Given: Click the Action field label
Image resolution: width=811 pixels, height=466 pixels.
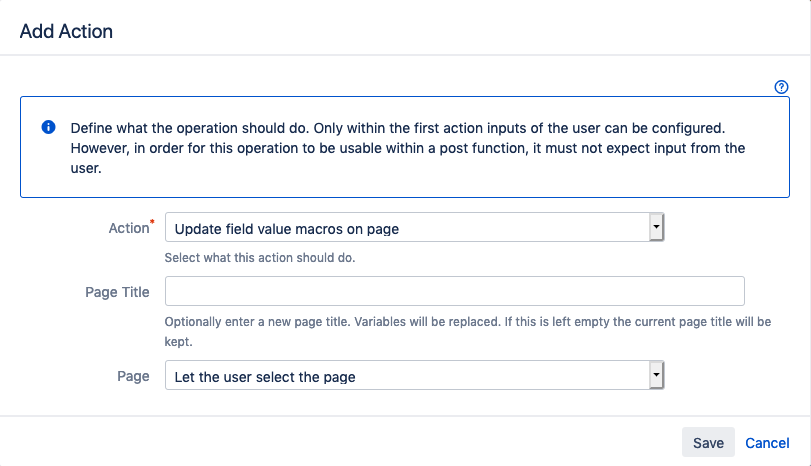Looking at the screenshot, I should 129,228.
